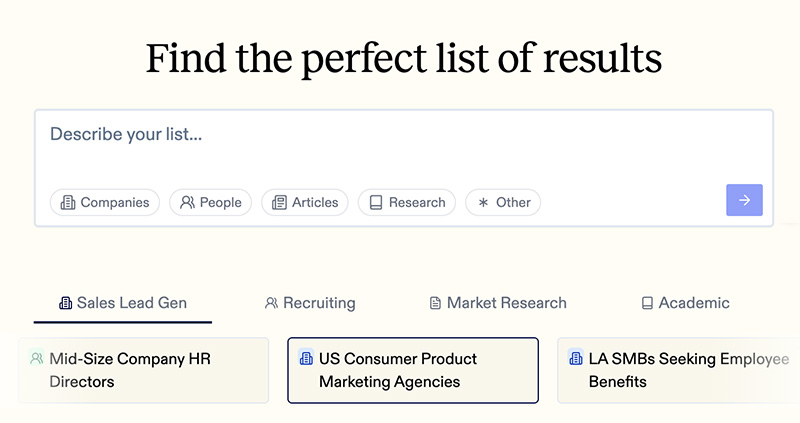Switch to the Recruiting tab
This screenshot has height=423, width=800.
(310, 303)
